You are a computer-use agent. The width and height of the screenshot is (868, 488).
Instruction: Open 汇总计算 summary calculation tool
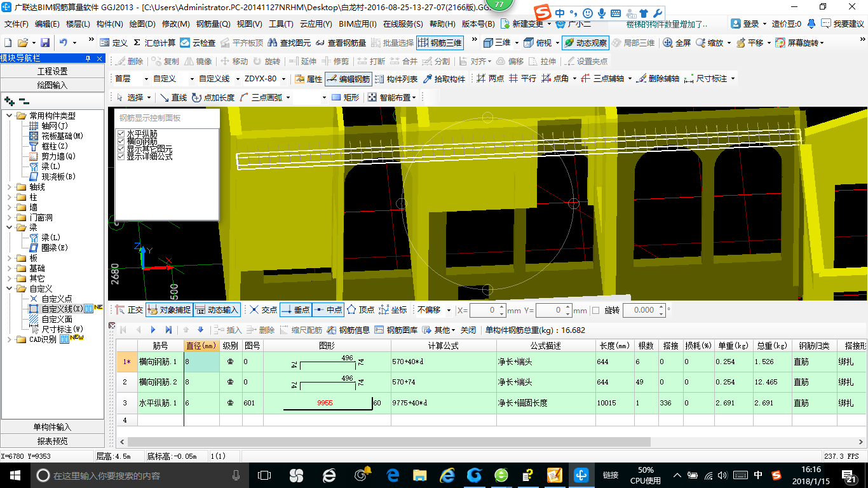pyautogui.click(x=154, y=43)
